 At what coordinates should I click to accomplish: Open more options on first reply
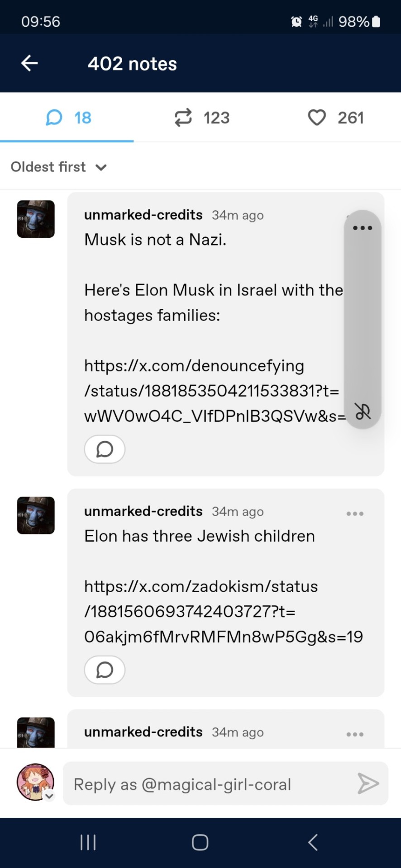pyautogui.click(x=362, y=228)
